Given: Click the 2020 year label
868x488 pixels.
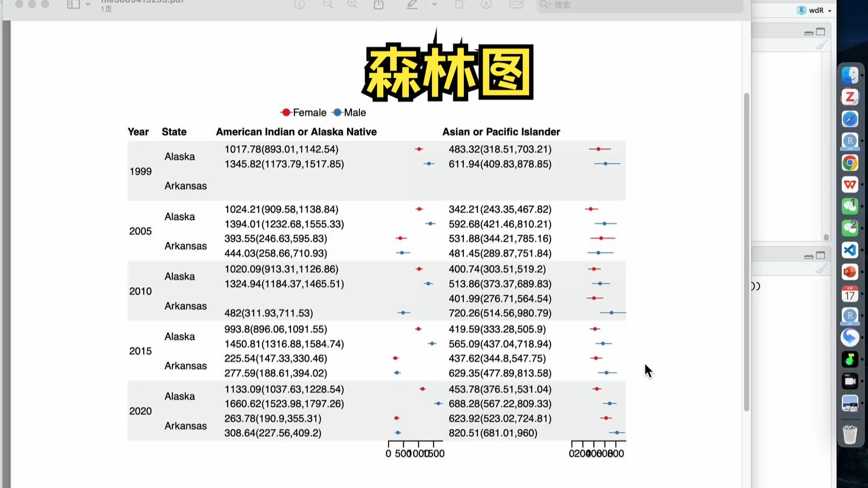Looking at the screenshot, I should pos(140,411).
